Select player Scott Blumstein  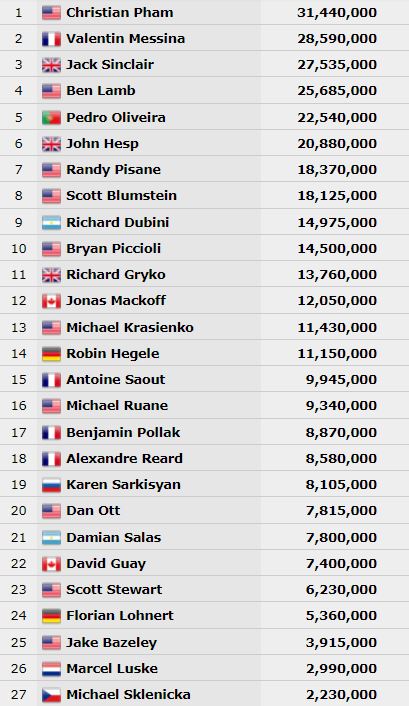[x=121, y=195]
